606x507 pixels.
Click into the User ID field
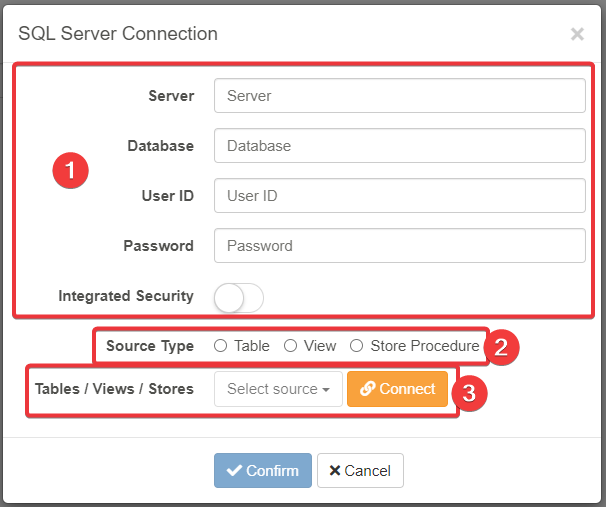[399, 196]
